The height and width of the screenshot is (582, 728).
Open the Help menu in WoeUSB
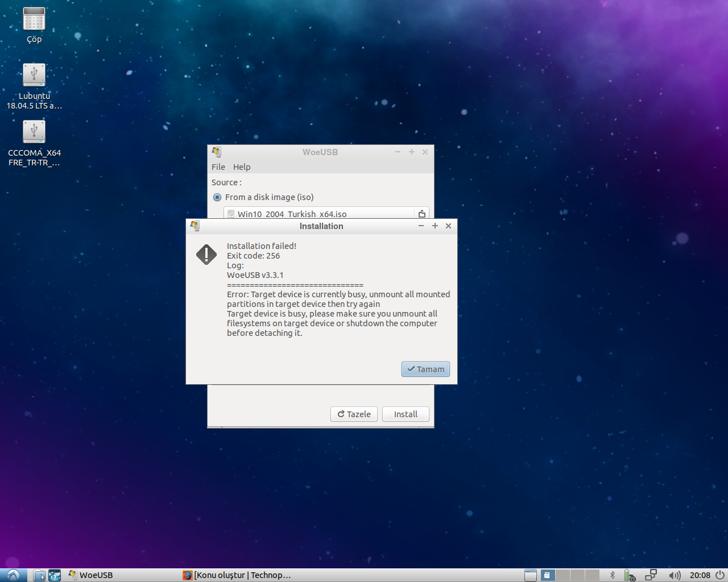242,167
